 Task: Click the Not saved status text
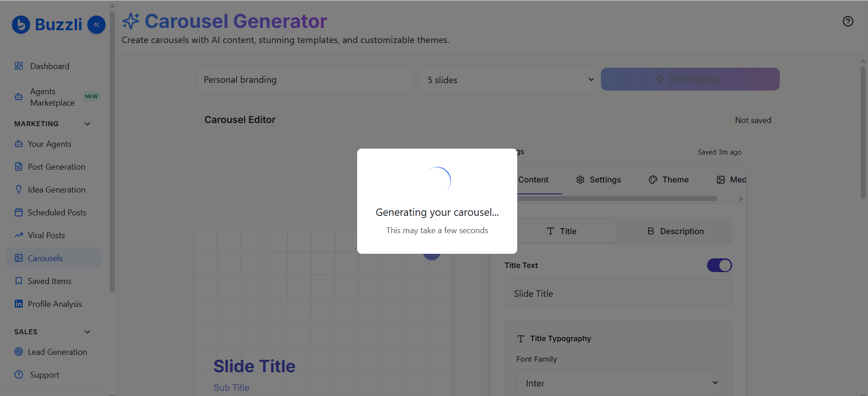pos(753,120)
